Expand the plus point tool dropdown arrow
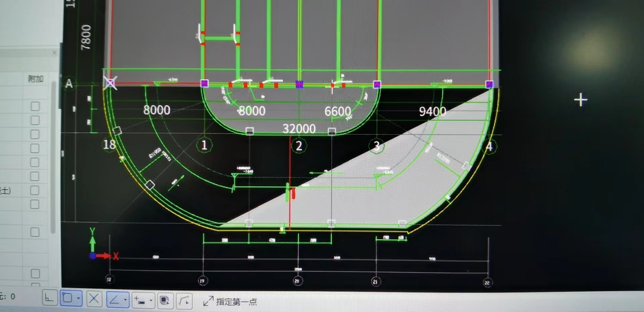644x312 pixels. [x=151, y=300]
